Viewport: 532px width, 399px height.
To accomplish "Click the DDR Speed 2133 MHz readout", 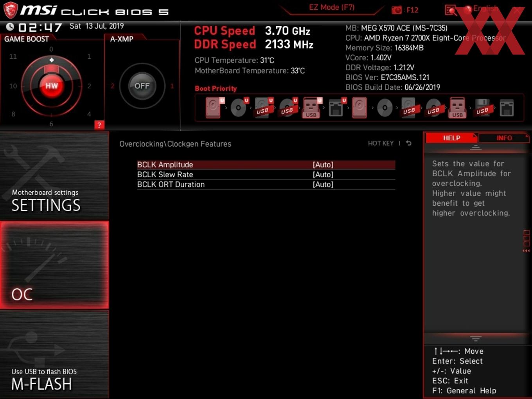I will click(x=253, y=44).
